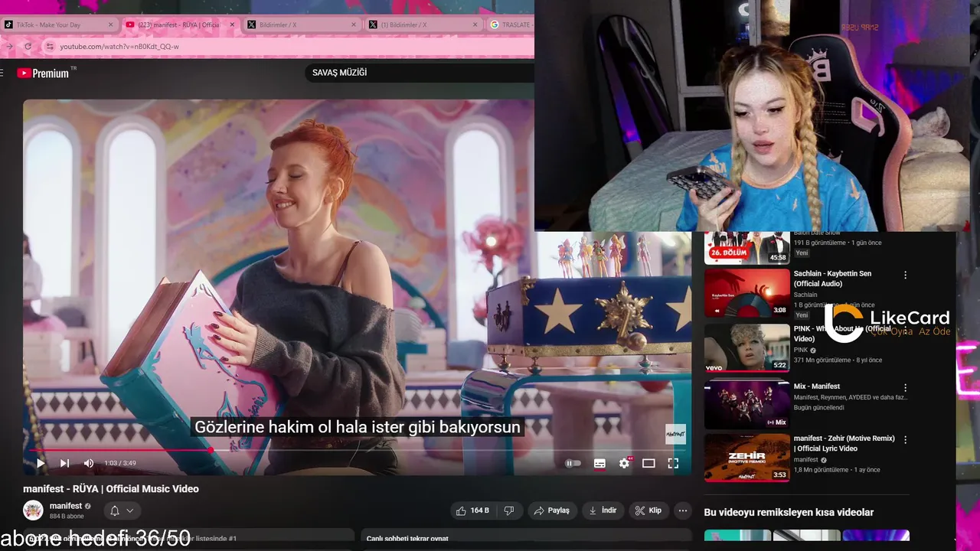This screenshot has height=551, width=980.
Task: Reload the page in browser
Action: [x=28, y=47]
